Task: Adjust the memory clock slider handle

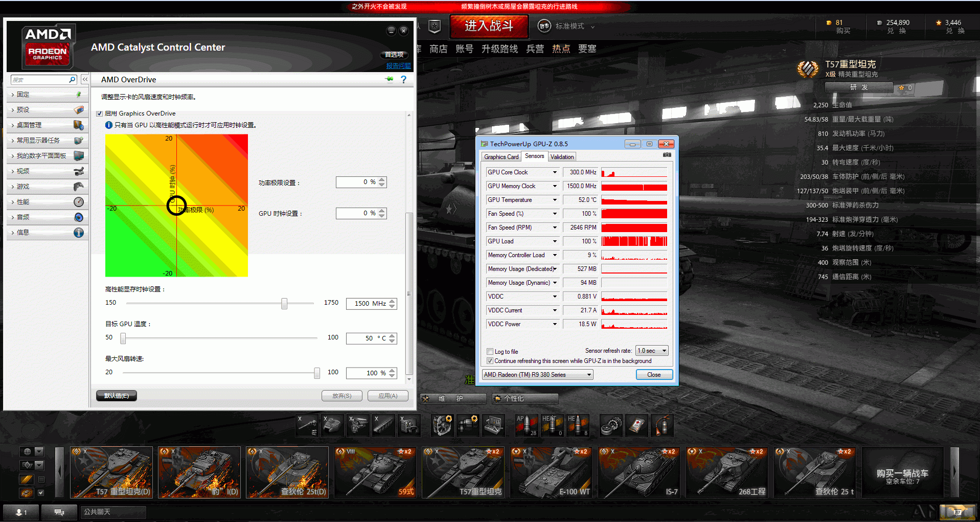Action: pos(284,304)
